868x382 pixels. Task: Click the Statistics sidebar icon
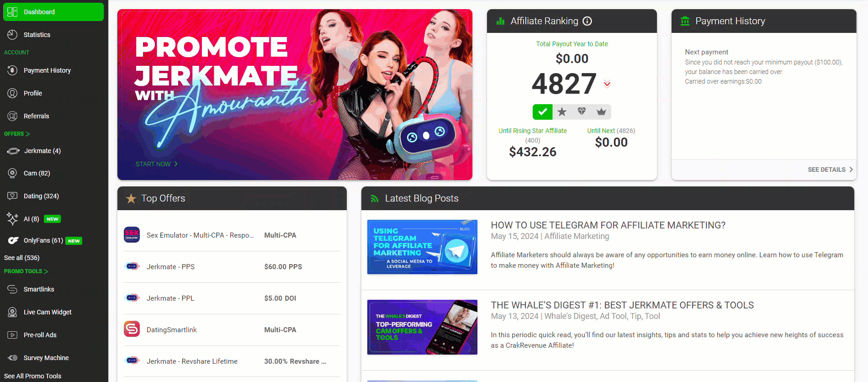click(13, 35)
